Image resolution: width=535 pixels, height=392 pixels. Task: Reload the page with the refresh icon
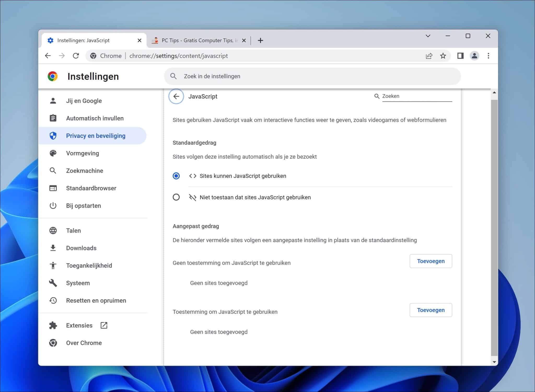(76, 56)
